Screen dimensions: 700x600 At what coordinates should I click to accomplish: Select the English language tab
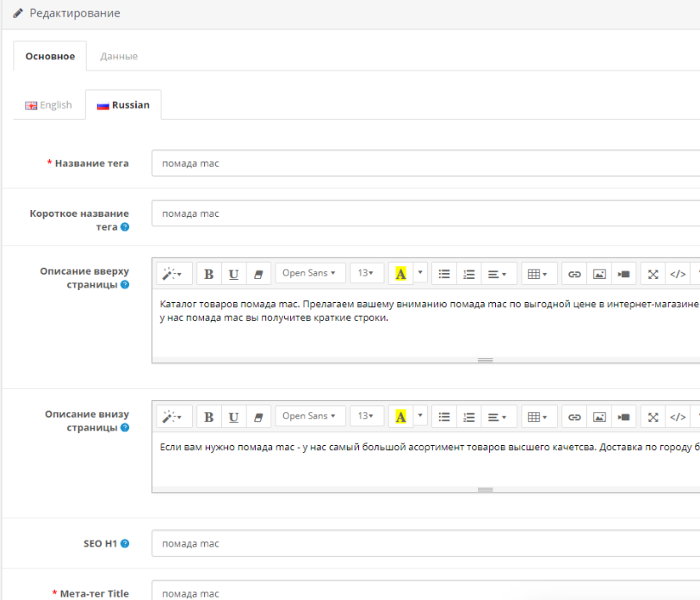(48, 105)
